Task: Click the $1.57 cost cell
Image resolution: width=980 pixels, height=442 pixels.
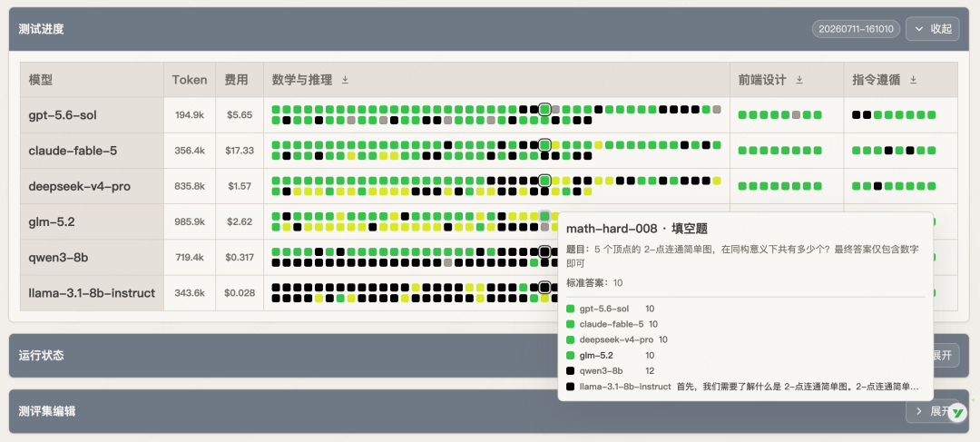Action: (240, 186)
